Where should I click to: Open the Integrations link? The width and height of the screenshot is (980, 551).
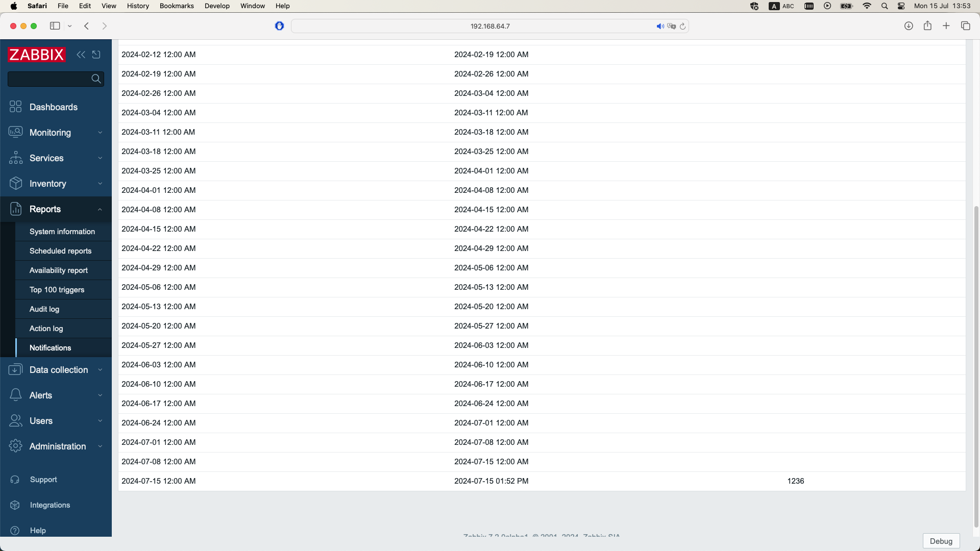(x=50, y=505)
